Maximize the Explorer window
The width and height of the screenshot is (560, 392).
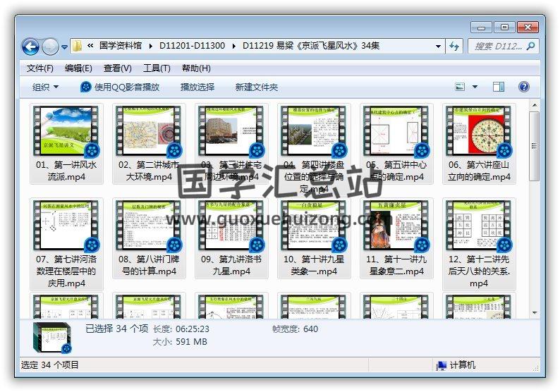pos(504,27)
